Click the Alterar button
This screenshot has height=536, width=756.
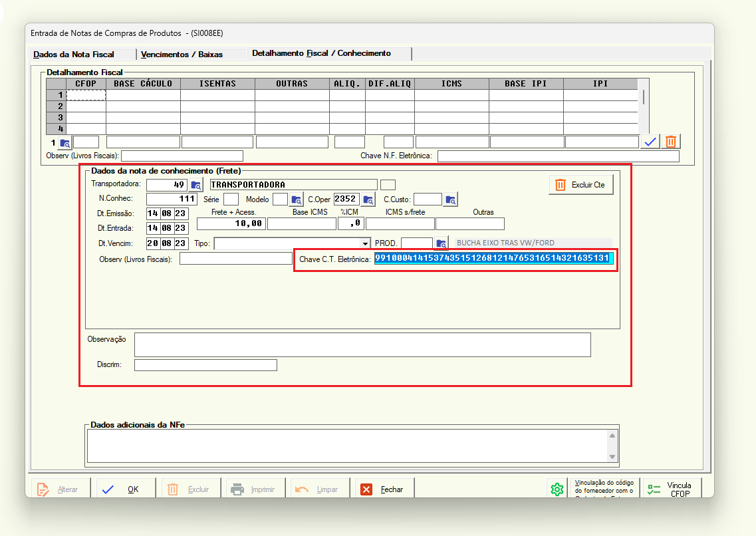coord(61,489)
